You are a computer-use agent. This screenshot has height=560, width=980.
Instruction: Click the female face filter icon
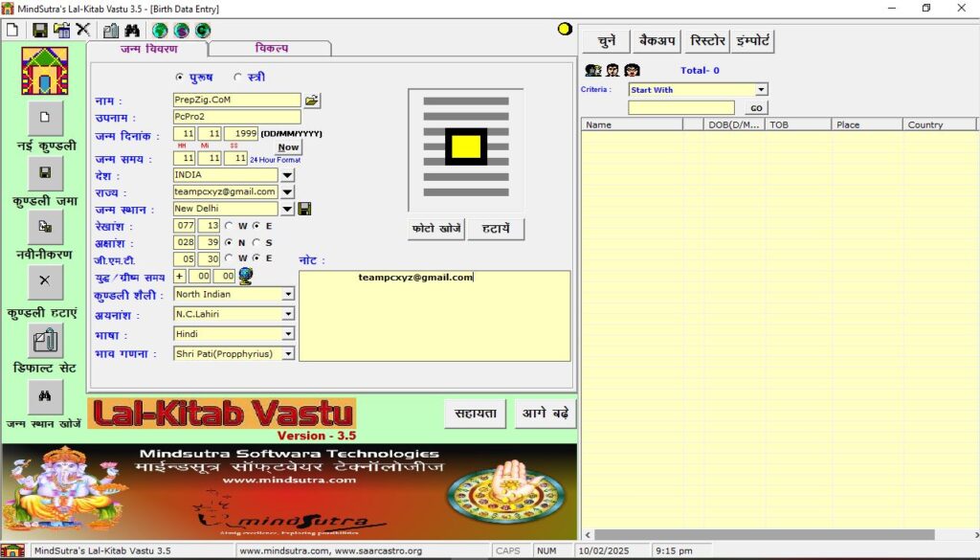pos(632,70)
